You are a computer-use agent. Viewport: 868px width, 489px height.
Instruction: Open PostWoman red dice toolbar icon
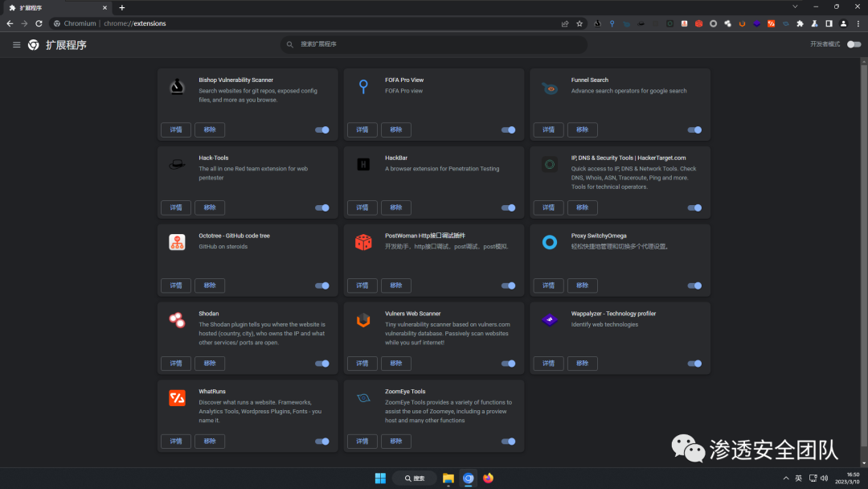click(698, 24)
